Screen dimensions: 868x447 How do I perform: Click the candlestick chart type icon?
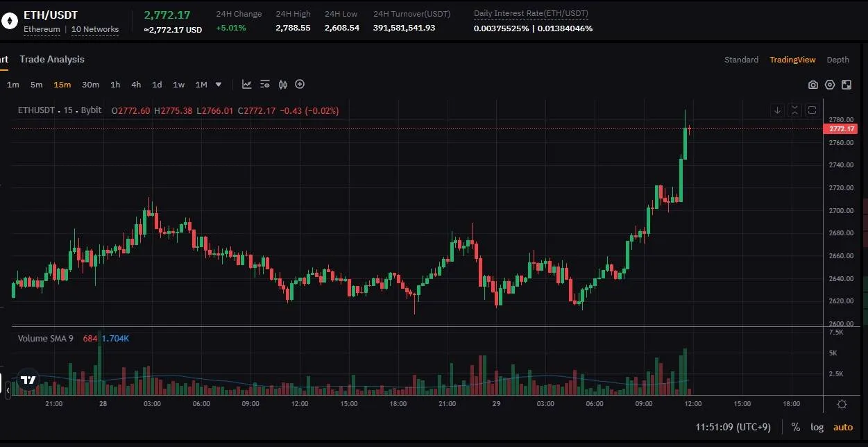point(282,85)
